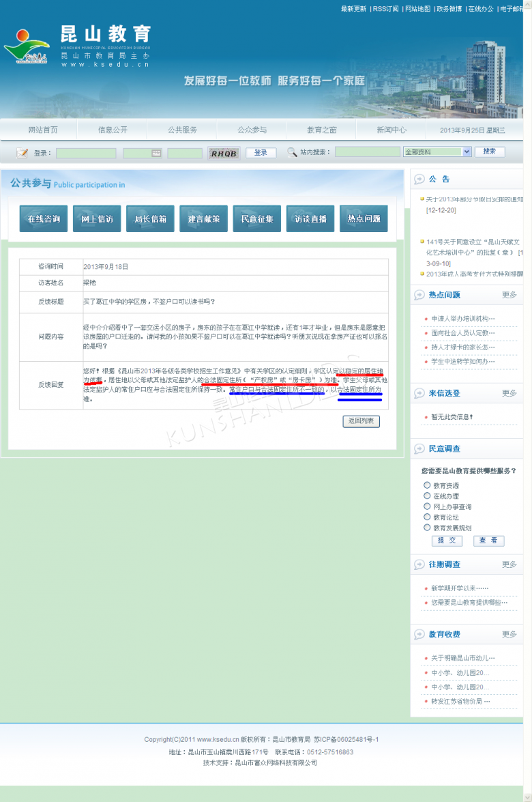This screenshot has width=532, height=802.
Task: Click the Kunshan Education logo icon
Action: [26, 48]
